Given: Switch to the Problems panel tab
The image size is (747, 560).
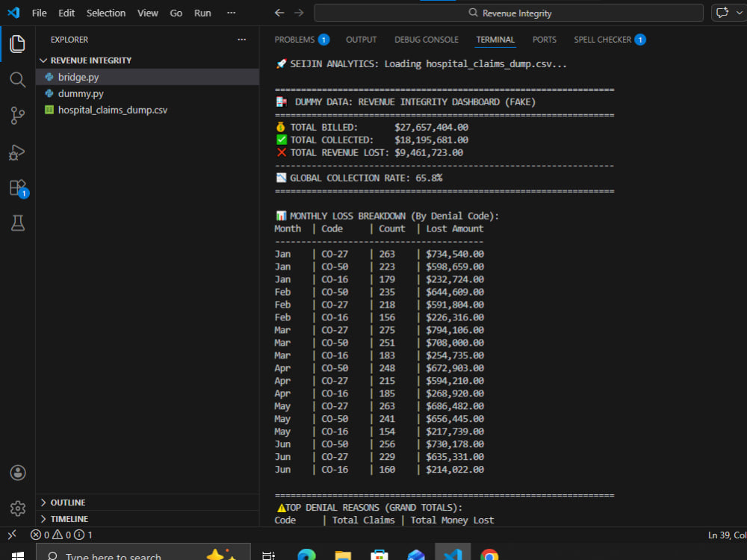Looking at the screenshot, I should 302,40.
